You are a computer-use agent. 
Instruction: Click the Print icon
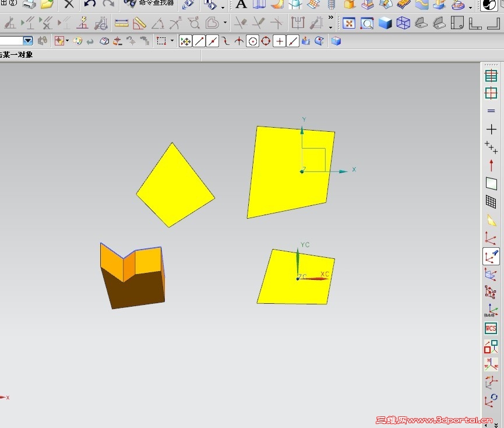tap(30, 4)
